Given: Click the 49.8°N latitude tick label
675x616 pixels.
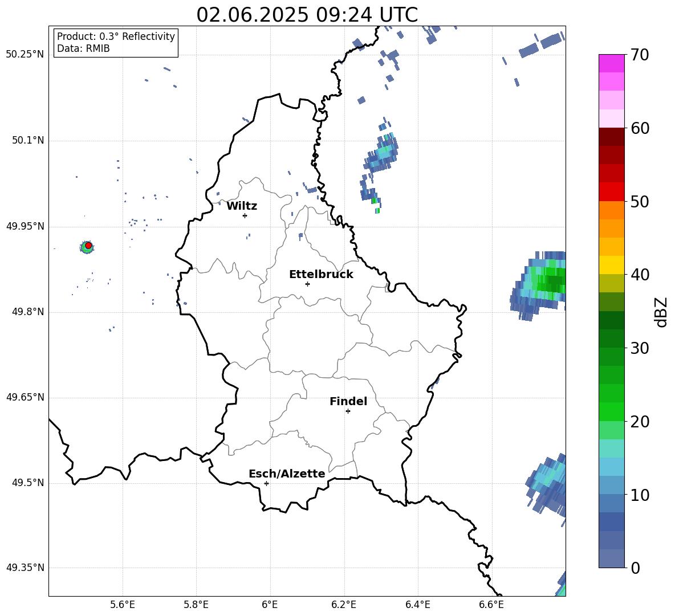Looking at the screenshot, I should pyautogui.click(x=27, y=312).
